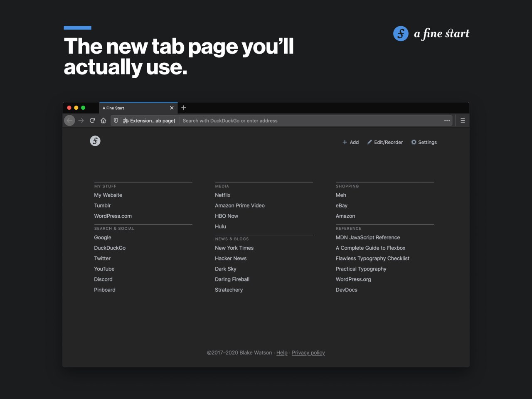The height and width of the screenshot is (399, 532).
Task: Open the Hacker News link
Action: pos(231,259)
